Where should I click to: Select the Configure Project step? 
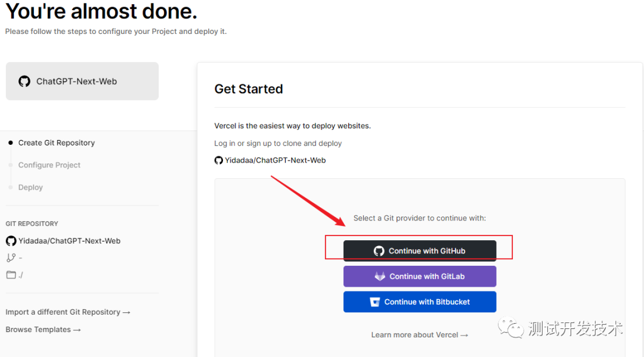(49, 165)
